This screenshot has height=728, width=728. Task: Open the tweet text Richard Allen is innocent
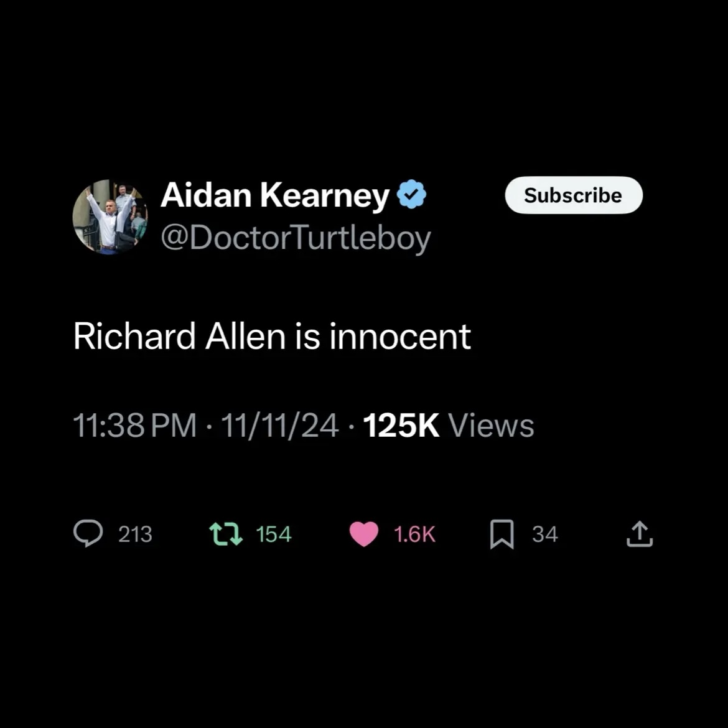pyautogui.click(x=273, y=336)
